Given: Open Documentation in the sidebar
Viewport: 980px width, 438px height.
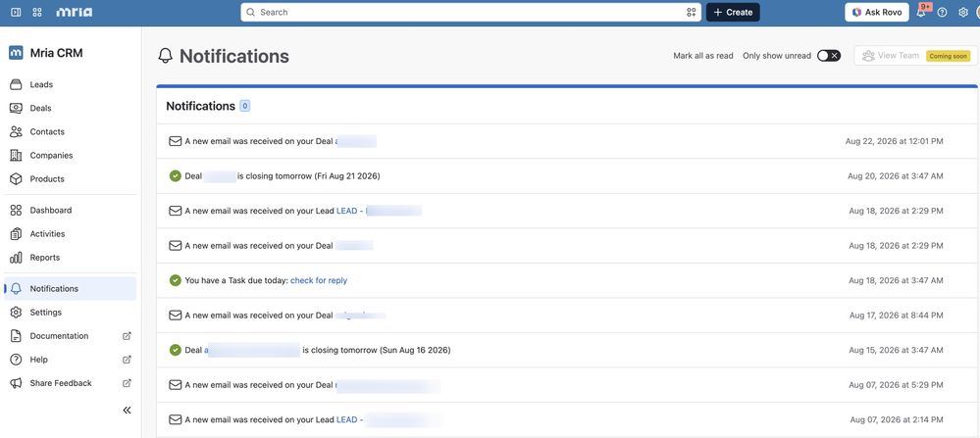Looking at the screenshot, I should [x=70, y=336].
